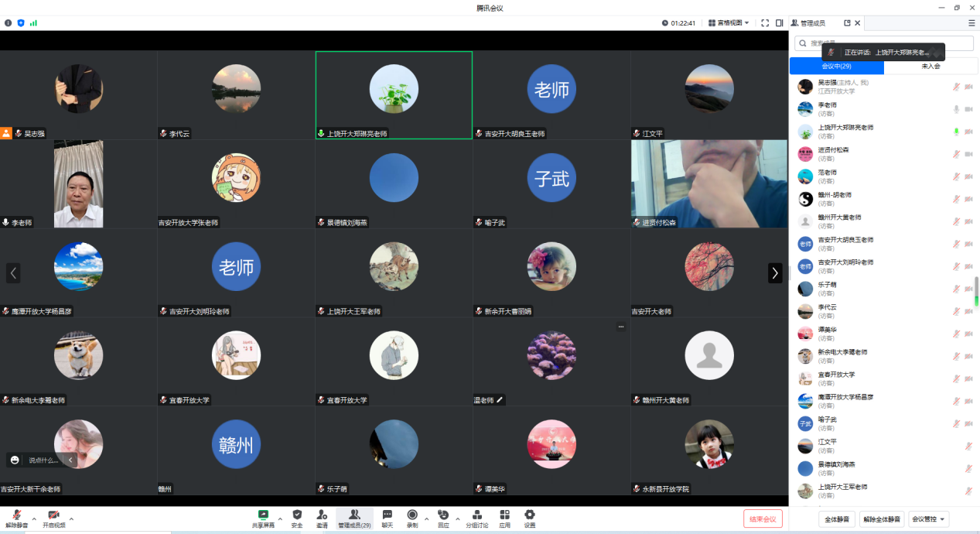
Task: Toggle 解除静音 microphone unmute
Action: point(16,515)
